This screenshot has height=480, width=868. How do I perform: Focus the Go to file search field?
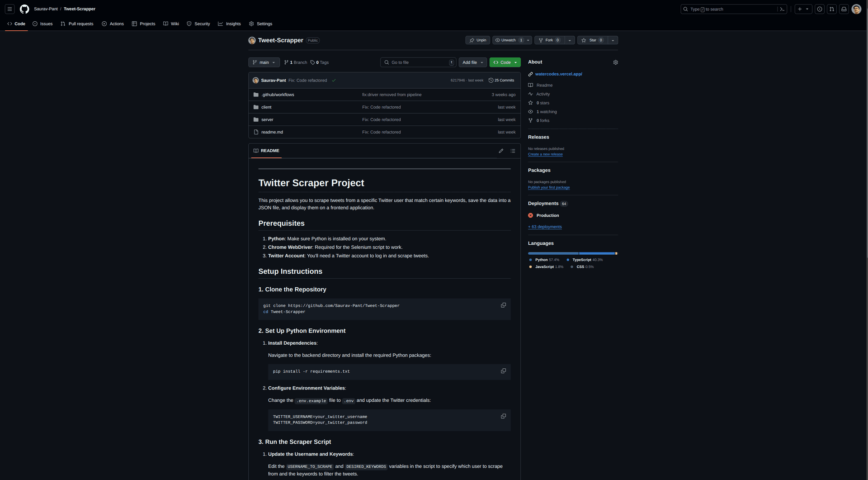[x=418, y=62]
